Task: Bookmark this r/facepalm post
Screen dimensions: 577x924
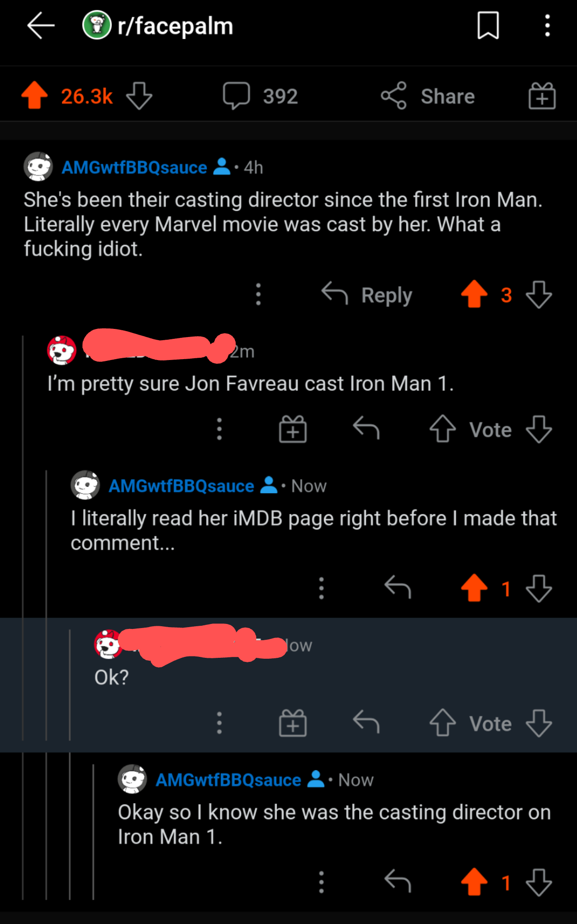Action: click(x=488, y=26)
